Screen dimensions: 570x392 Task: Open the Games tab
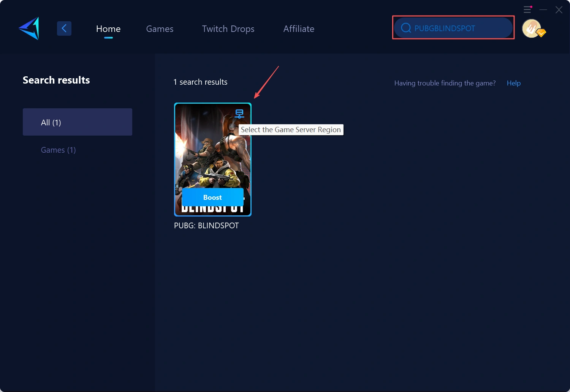(x=160, y=29)
